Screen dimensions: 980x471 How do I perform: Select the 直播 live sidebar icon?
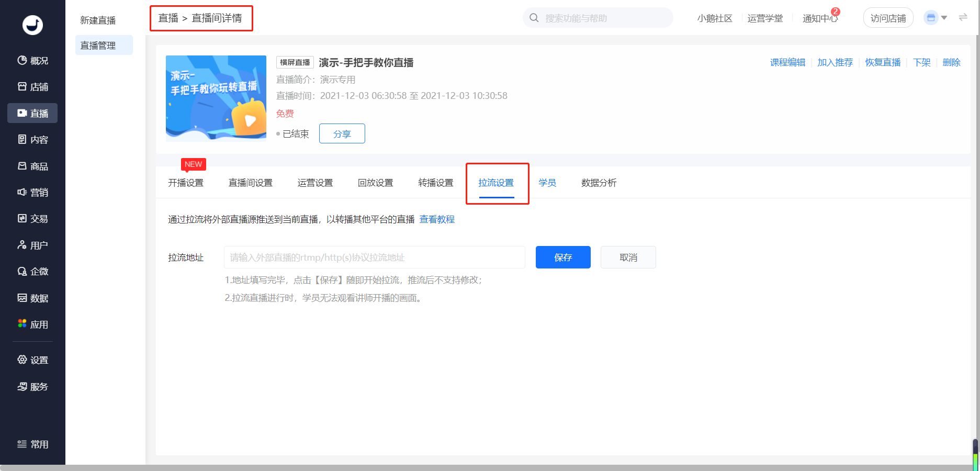[x=22, y=113]
